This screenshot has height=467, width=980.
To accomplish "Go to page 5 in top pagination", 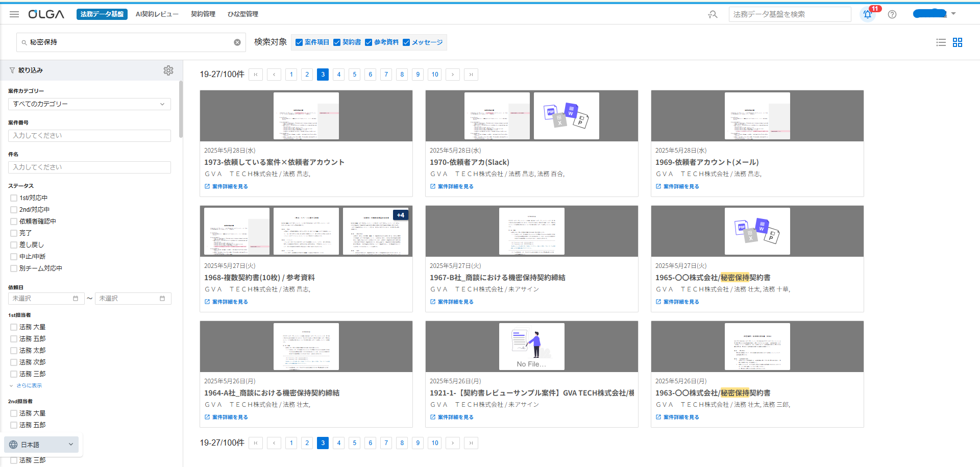I will pyautogui.click(x=355, y=75).
